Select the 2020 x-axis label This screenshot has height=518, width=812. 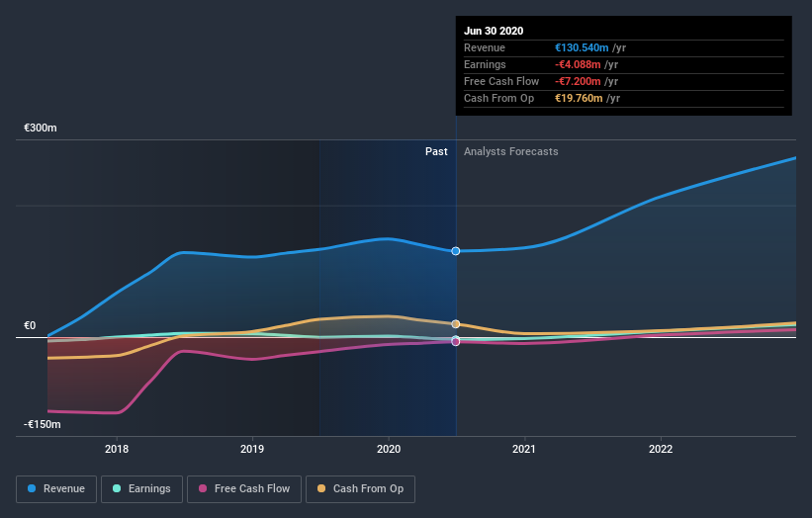tap(389, 449)
